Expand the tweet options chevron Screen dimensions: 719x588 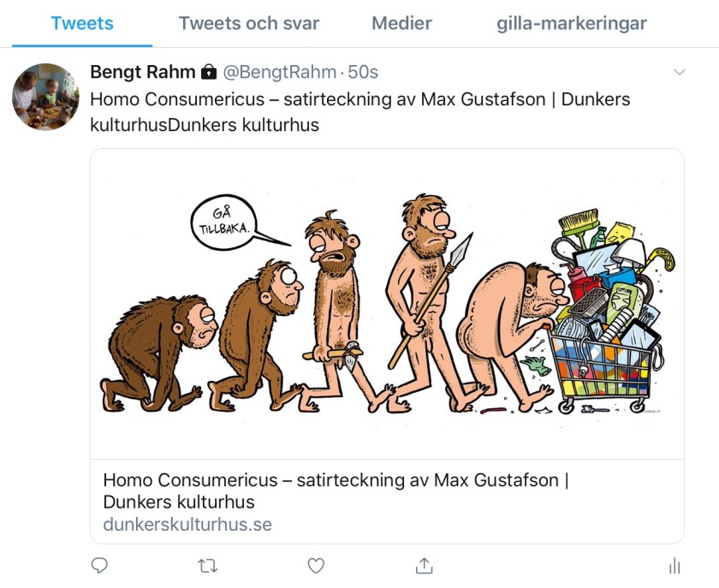[x=680, y=72]
